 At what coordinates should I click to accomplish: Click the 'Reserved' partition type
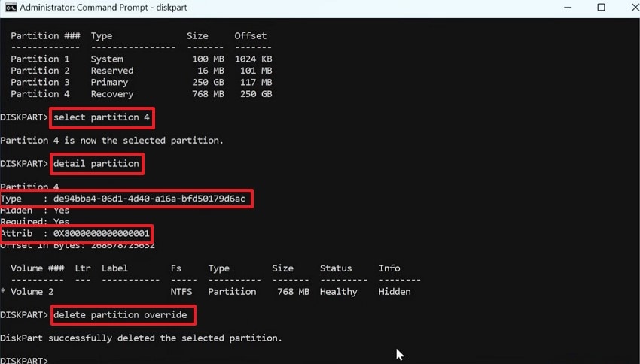tap(112, 71)
